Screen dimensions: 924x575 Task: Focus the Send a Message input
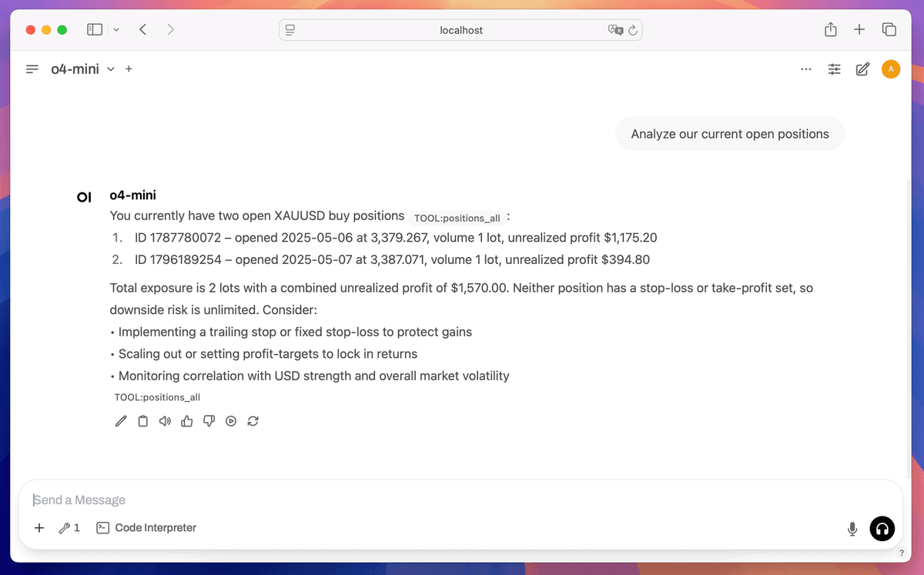point(460,500)
